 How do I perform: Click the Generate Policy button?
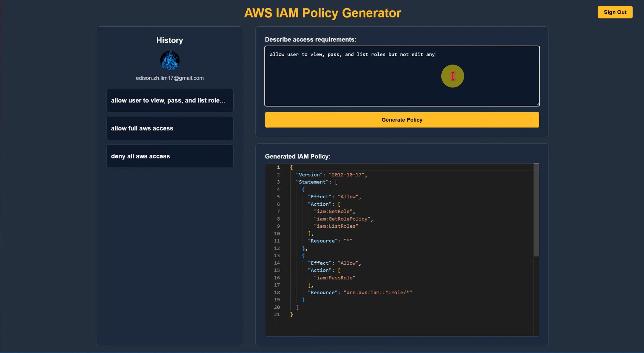[402, 120]
